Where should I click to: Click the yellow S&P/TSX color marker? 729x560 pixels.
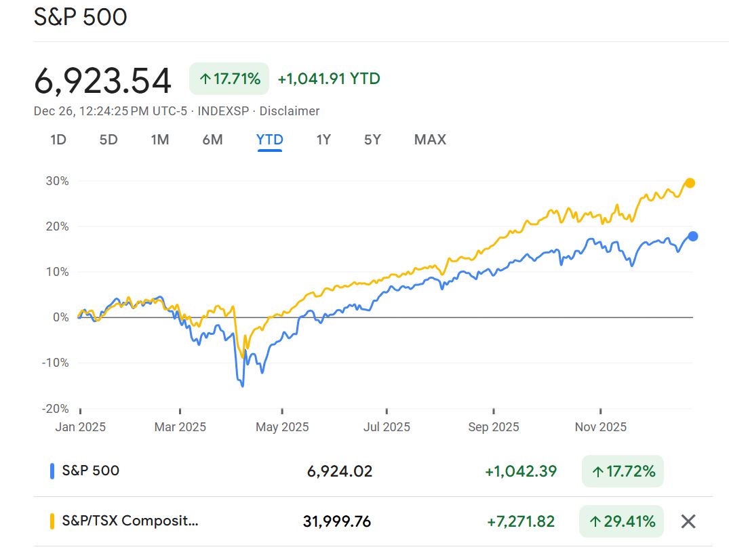tap(52, 521)
